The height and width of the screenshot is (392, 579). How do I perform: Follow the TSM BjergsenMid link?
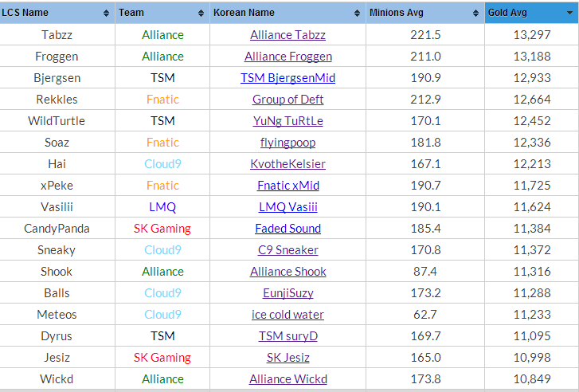pos(288,78)
